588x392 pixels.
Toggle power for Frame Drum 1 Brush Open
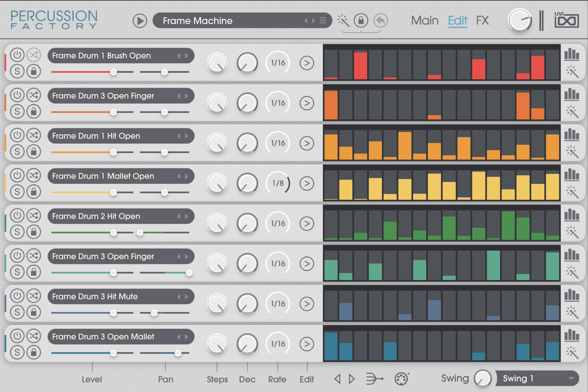[17, 55]
